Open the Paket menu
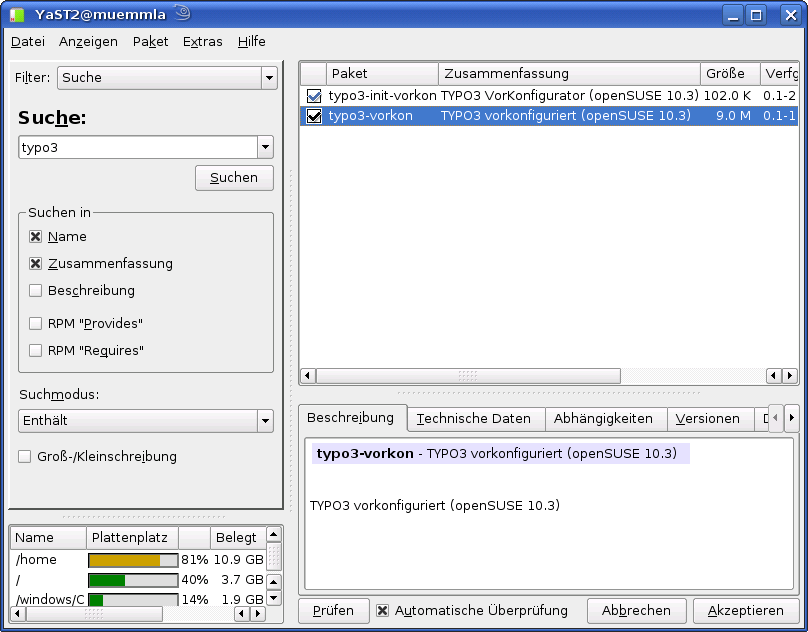 pyautogui.click(x=150, y=42)
